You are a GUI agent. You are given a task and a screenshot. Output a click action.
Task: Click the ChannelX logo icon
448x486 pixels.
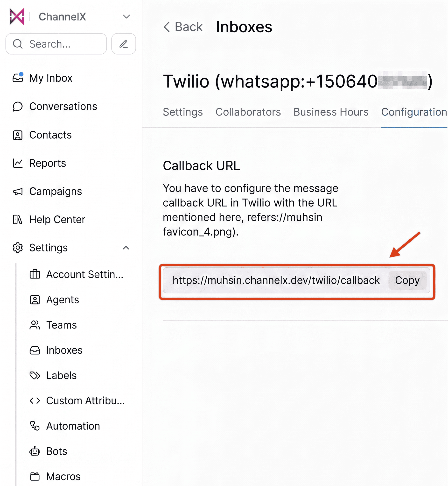[x=17, y=16]
